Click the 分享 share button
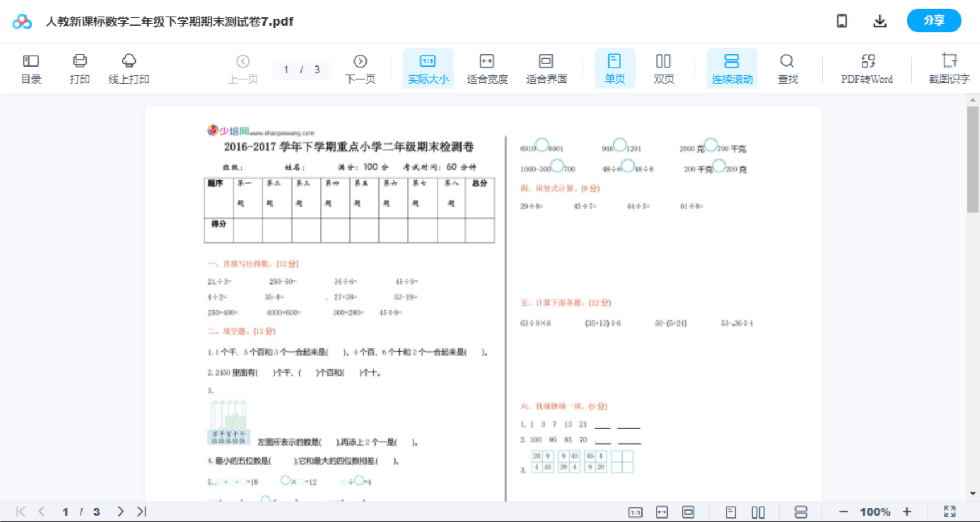 (933, 20)
